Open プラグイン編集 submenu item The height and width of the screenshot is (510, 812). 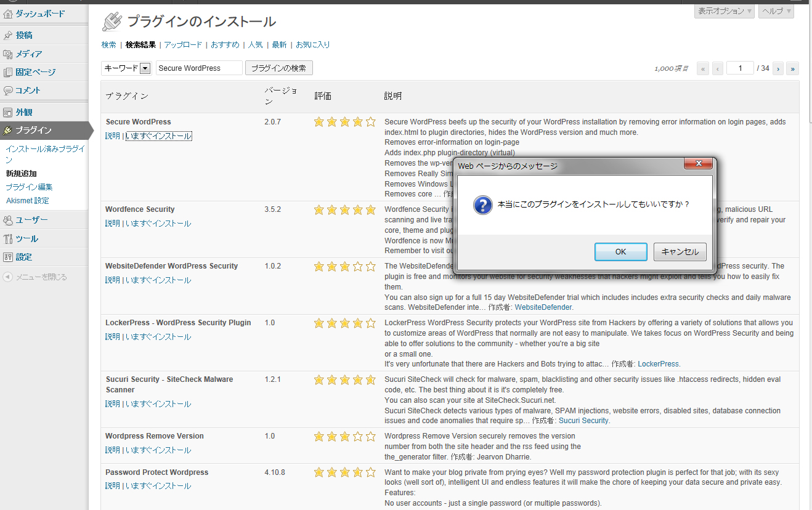click(x=29, y=187)
